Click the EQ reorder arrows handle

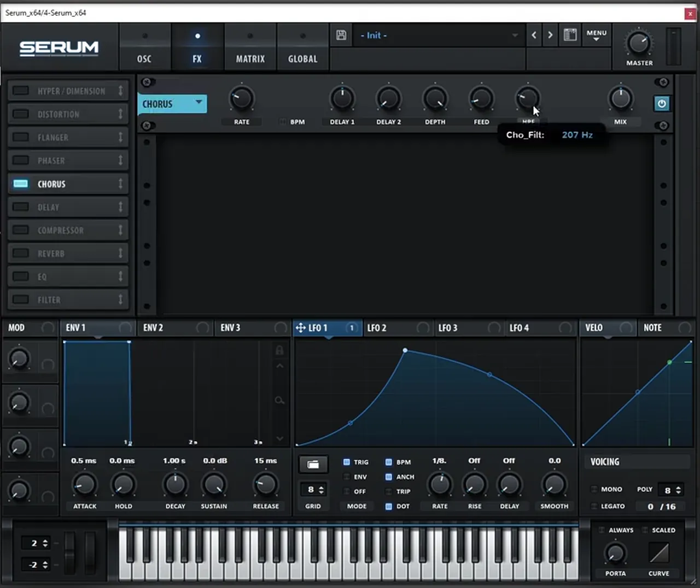tap(120, 277)
